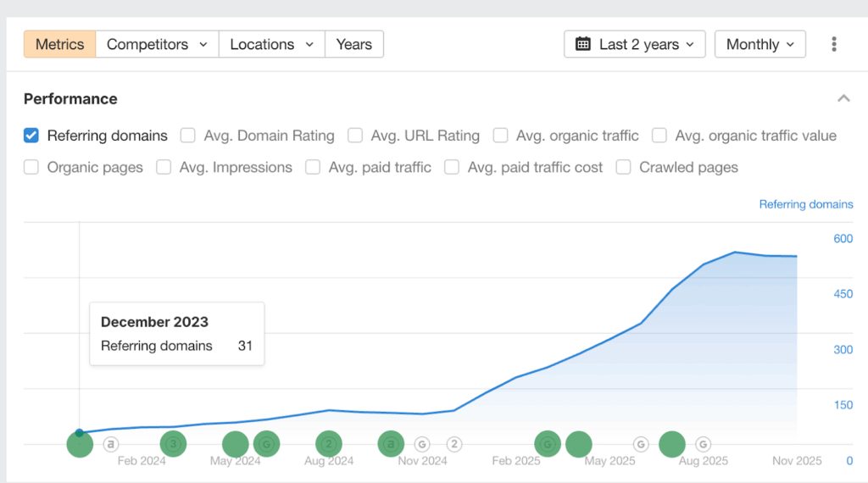Switch to the Years tab
This screenshot has width=868, height=483.
pos(353,44)
